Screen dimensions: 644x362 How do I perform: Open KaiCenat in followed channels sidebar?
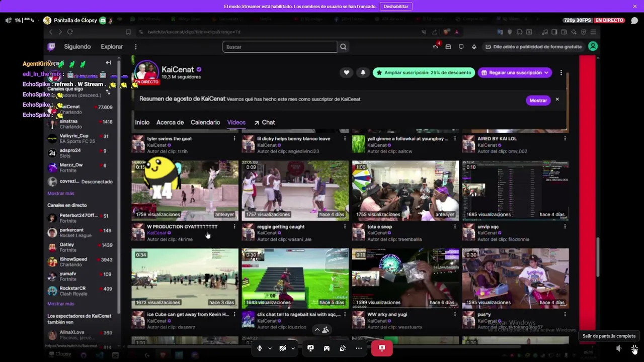80,109
